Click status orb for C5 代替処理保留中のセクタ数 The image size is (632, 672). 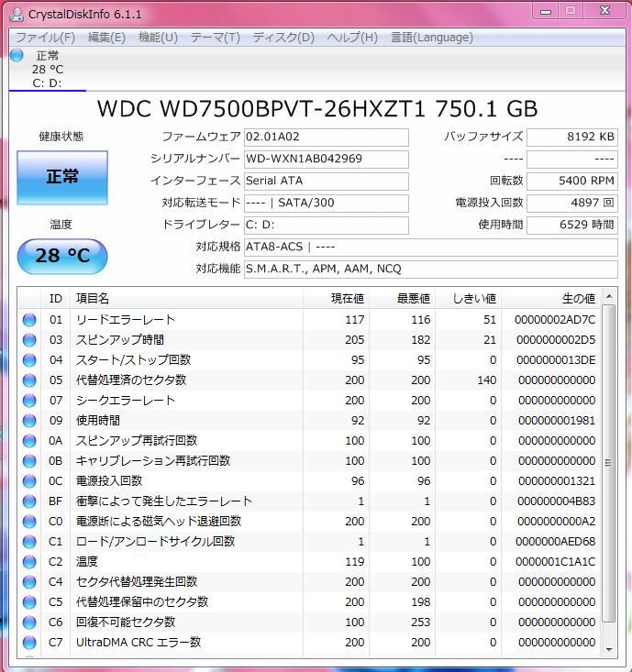coord(29,601)
